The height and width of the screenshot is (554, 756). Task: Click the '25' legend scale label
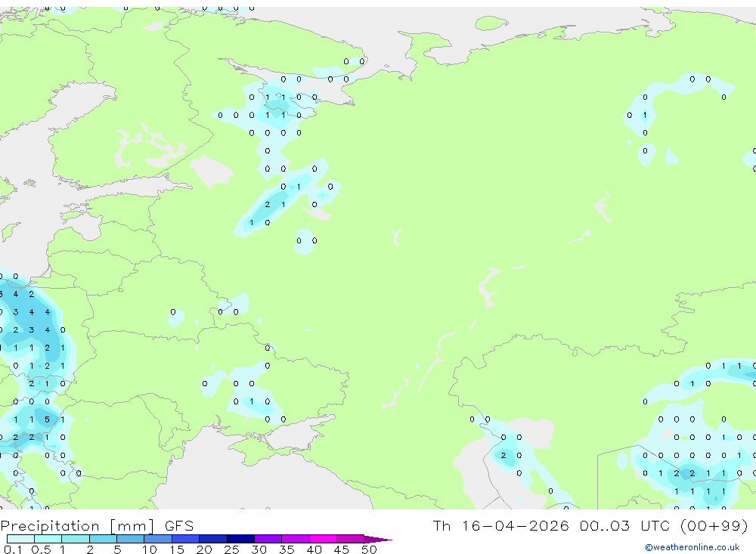[x=231, y=549]
